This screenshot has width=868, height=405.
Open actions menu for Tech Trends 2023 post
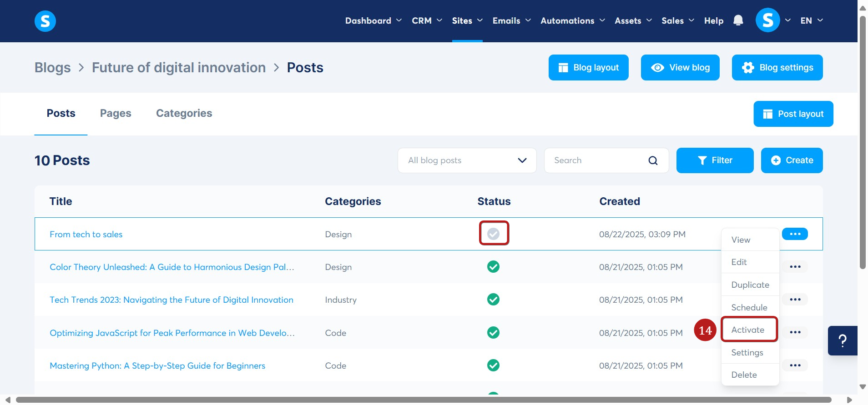tap(795, 300)
